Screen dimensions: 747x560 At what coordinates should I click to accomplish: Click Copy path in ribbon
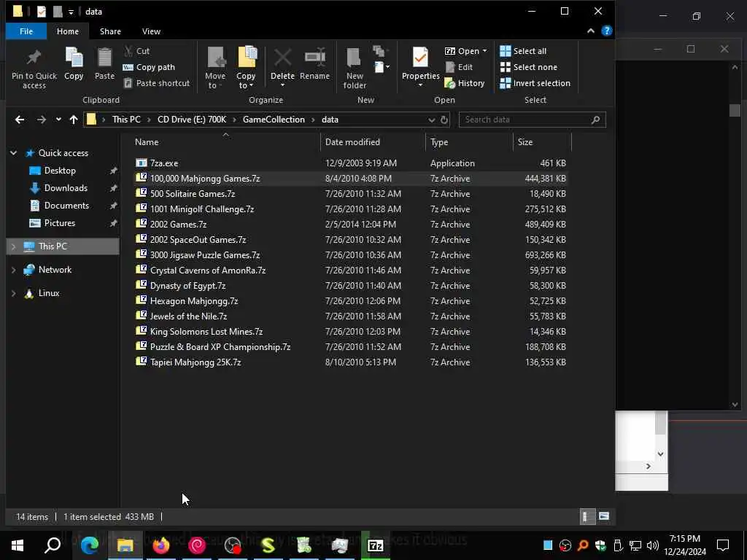(149, 67)
